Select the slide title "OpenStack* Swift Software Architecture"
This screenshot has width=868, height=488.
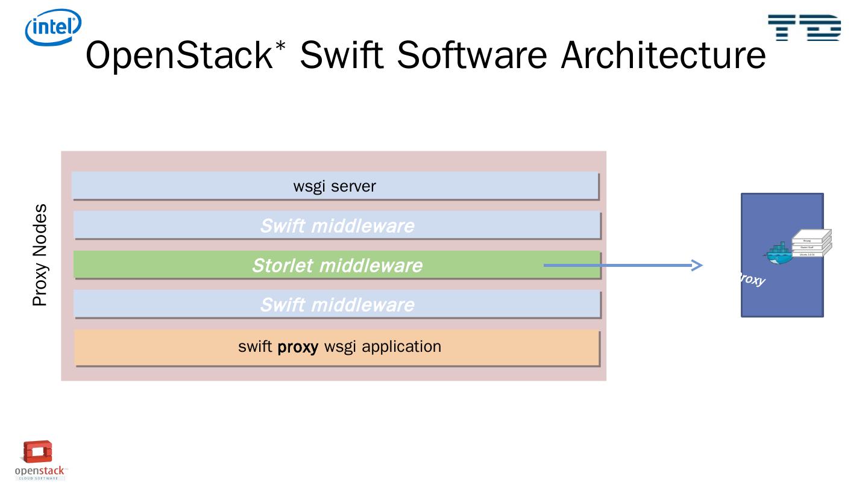coord(426,55)
